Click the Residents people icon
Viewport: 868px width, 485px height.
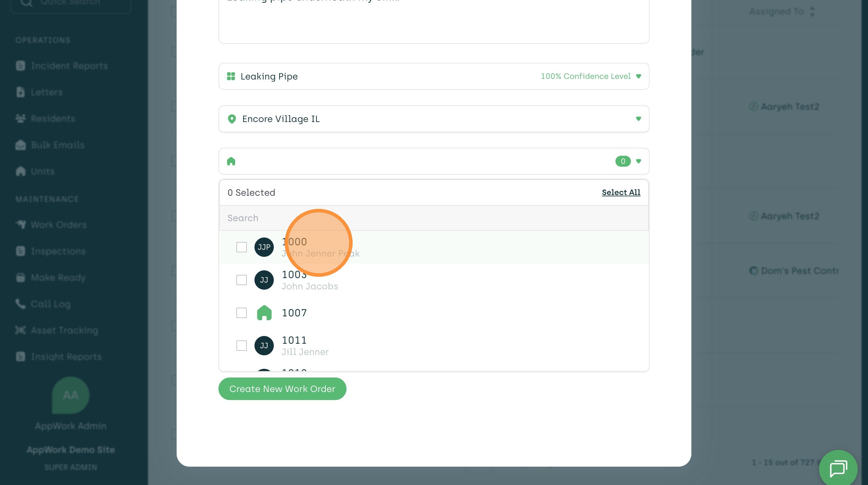21,119
